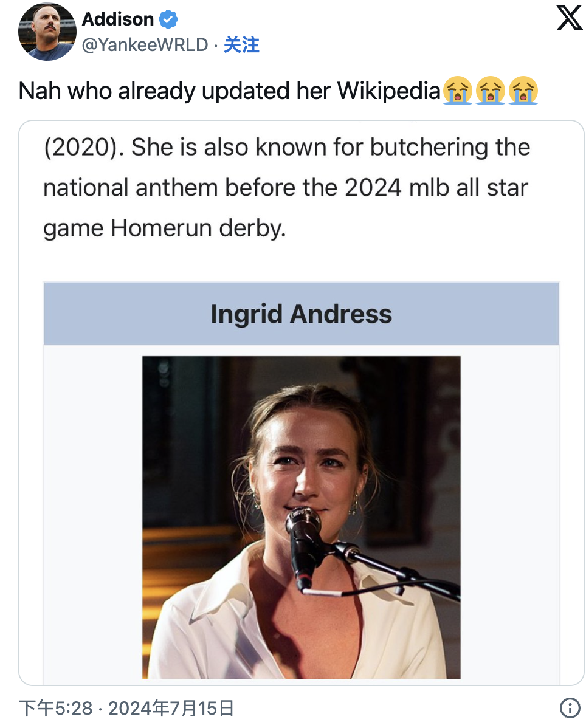Viewport: 586px width, 728px height.
Task: Click the first crying emoji
Action: click(457, 91)
